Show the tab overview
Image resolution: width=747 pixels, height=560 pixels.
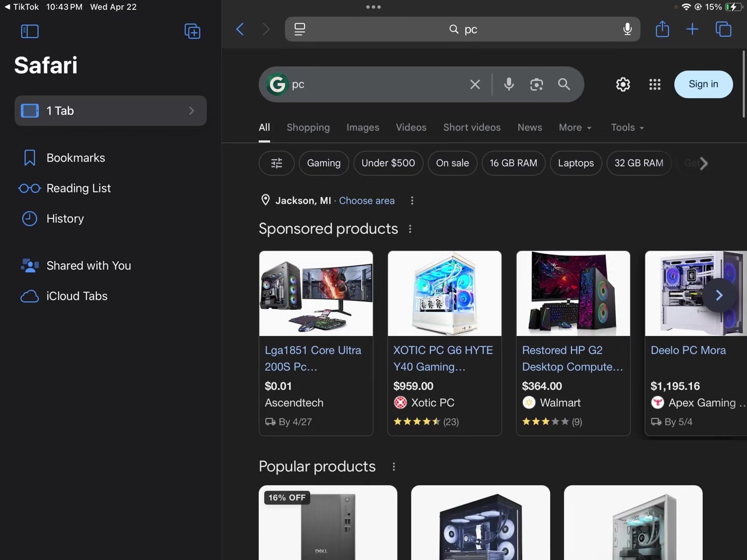(x=723, y=29)
